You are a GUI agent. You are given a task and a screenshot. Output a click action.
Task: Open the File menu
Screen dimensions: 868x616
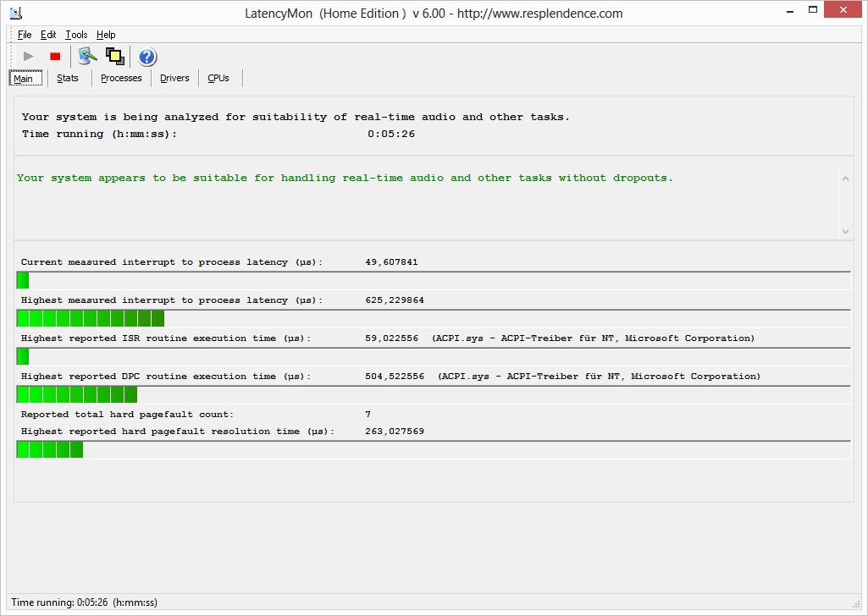(25, 35)
